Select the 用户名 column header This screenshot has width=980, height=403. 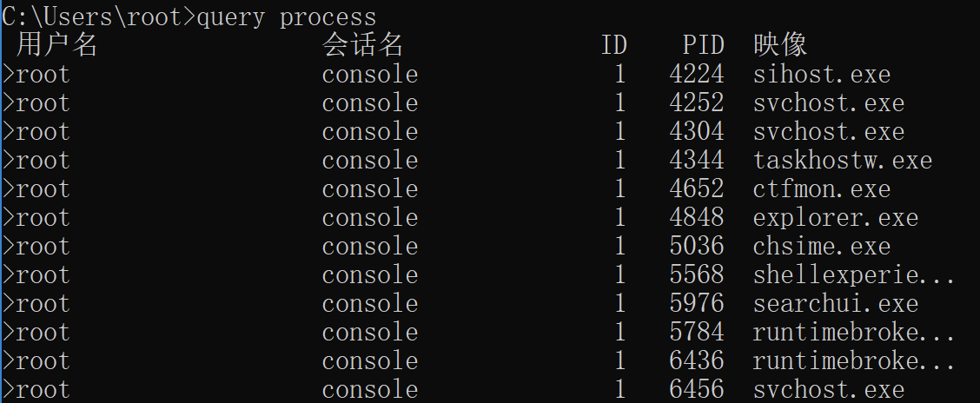click(x=56, y=45)
